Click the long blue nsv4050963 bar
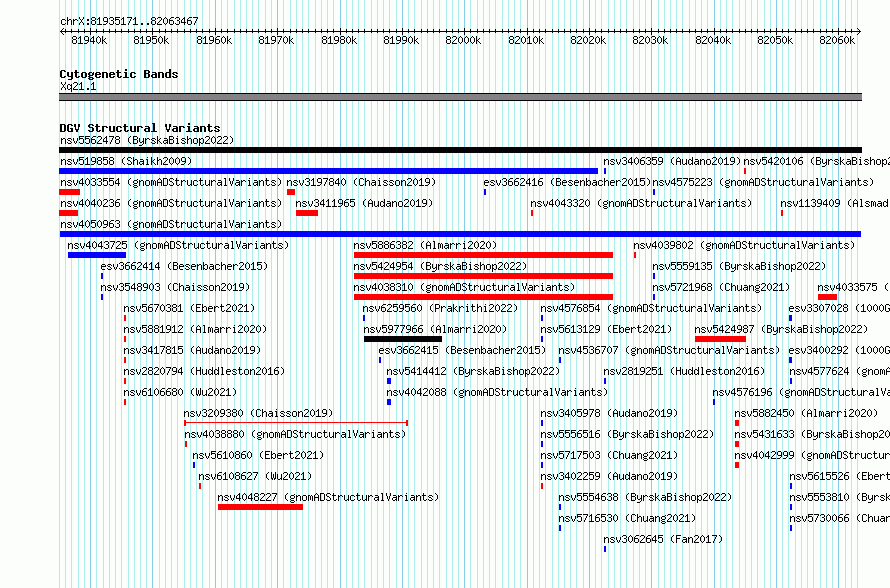Viewport: 890px width, 588px height. (460, 234)
